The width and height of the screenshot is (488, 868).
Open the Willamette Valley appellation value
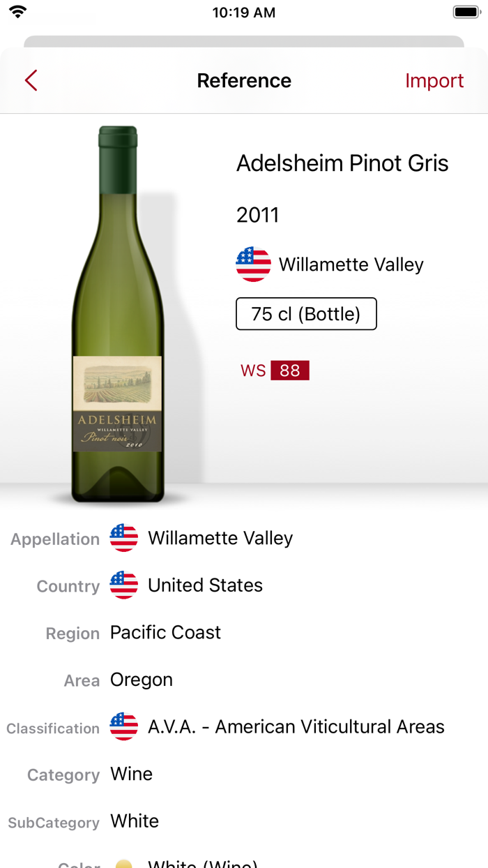(x=220, y=538)
